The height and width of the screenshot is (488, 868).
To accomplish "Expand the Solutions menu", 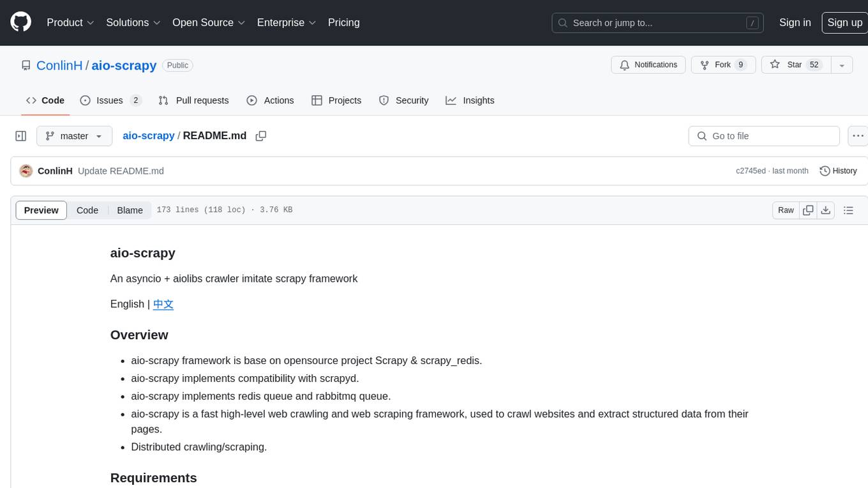I will (x=133, y=22).
